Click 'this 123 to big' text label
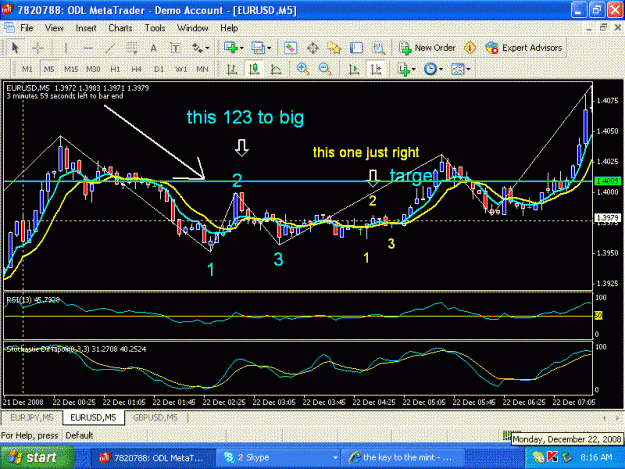The width and height of the screenshot is (625, 469). 245,118
